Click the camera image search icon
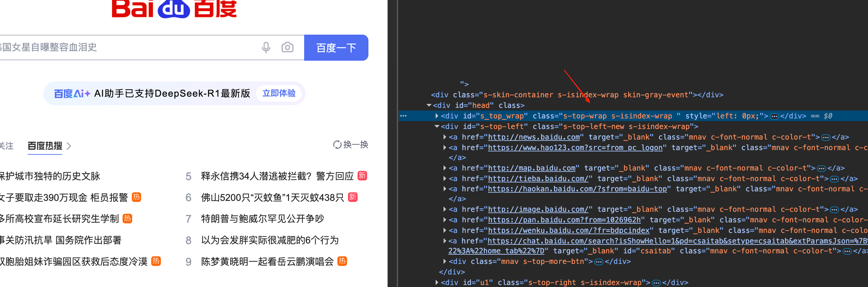The height and width of the screenshot is (287, 868). (287, 48)
